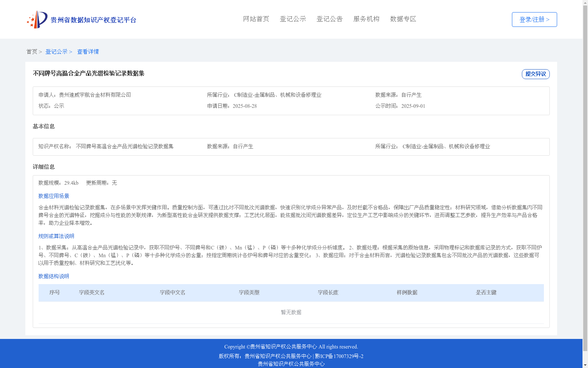The width and height of the screenshot is (588, 368).
Task: Click 样例数据 column header
Action: (407, 293)
